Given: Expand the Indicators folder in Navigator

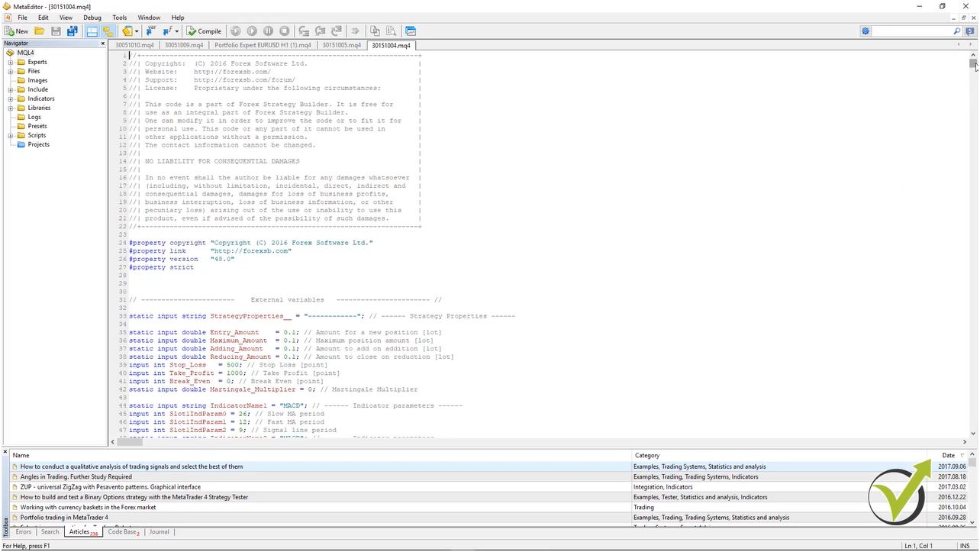Looking at the screenshot, I should [11, 98].
